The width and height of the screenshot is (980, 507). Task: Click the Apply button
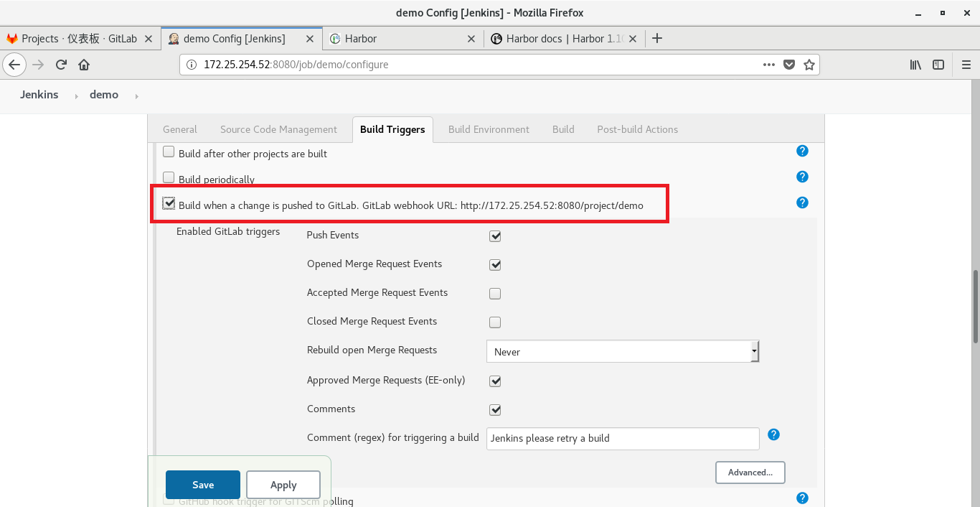283,485
